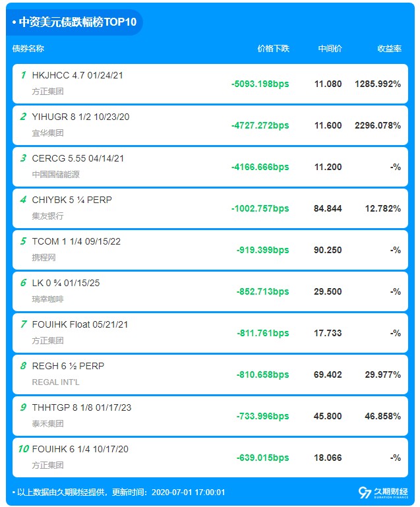Open bond YIHUGR 8 1/2 10/23/20
This screenshot has width=420, height=507.
click(80, 117)
